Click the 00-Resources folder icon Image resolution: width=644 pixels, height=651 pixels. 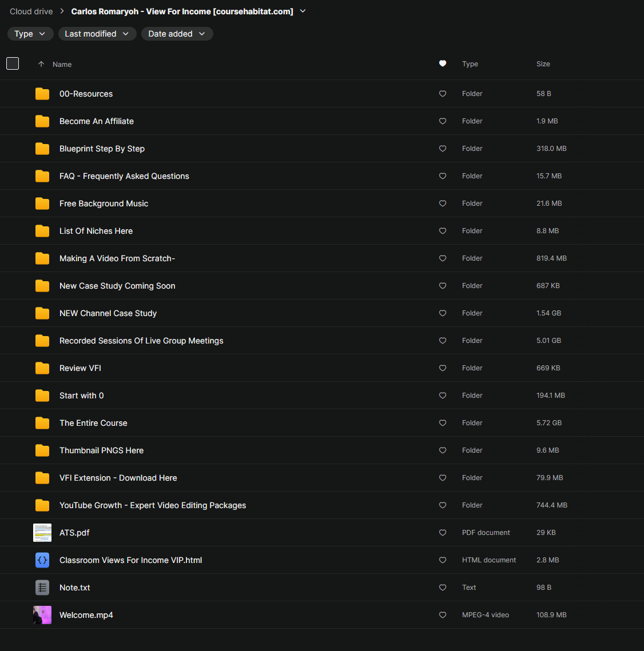click(x=42, y=94)
